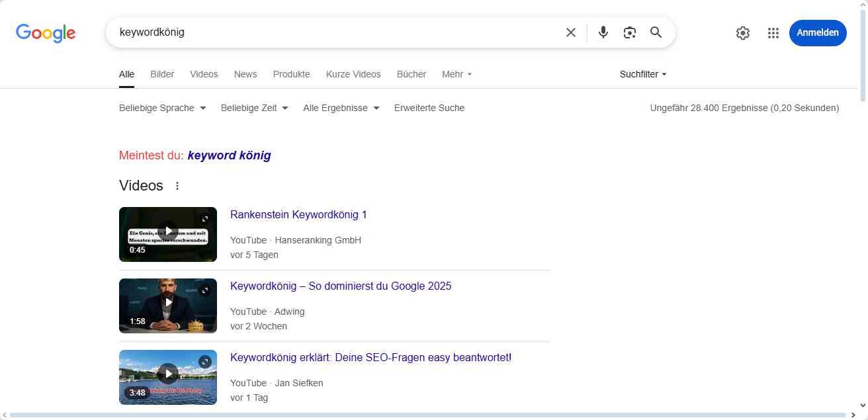Click the vor 2 Wochen date text
This screenshot has height=420, width=868.
(x=259, y=326)
